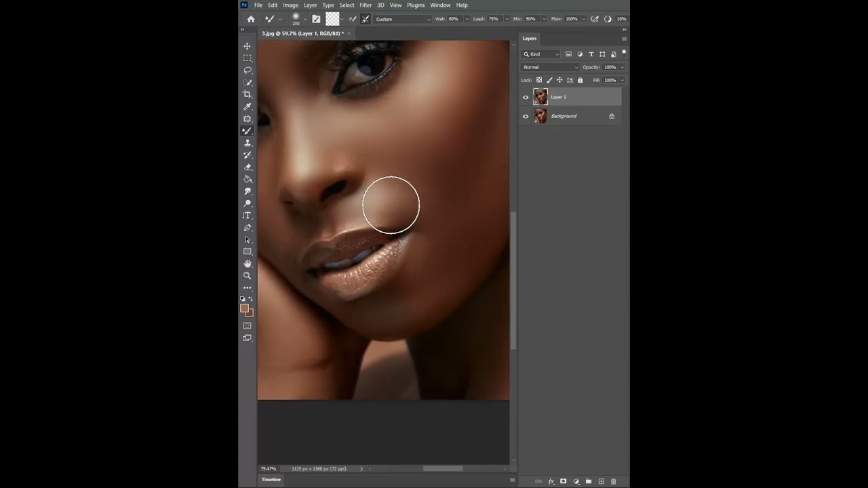This screenshot has width=868, height=488.
Task: Select the Rectangular Marquee tool
Action: (248, 58)
